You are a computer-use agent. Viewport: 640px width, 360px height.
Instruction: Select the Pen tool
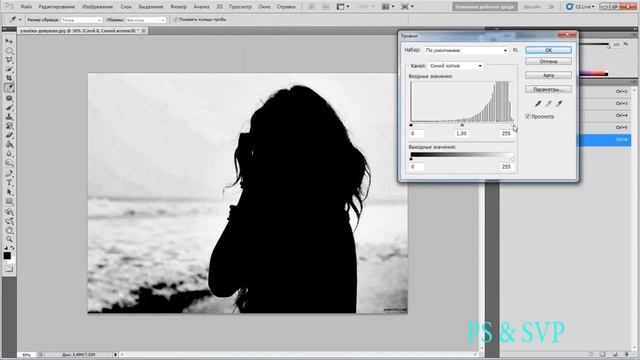pos(9,173)
